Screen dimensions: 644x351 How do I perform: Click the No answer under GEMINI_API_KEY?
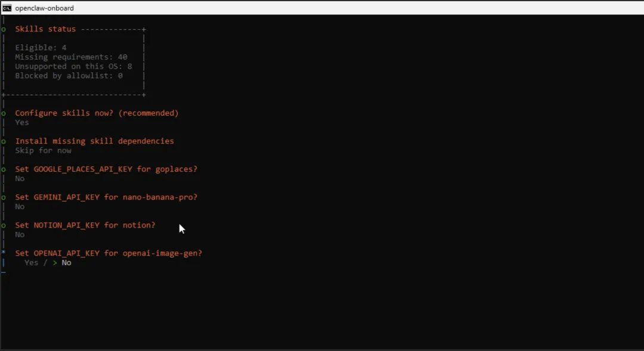click(x=20, y=207)
